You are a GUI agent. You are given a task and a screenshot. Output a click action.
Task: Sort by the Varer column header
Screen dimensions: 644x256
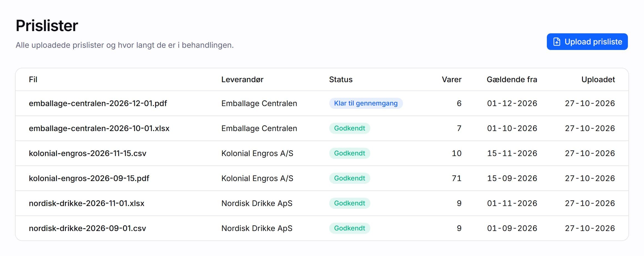pyautogui.click(x=452, y=80)
